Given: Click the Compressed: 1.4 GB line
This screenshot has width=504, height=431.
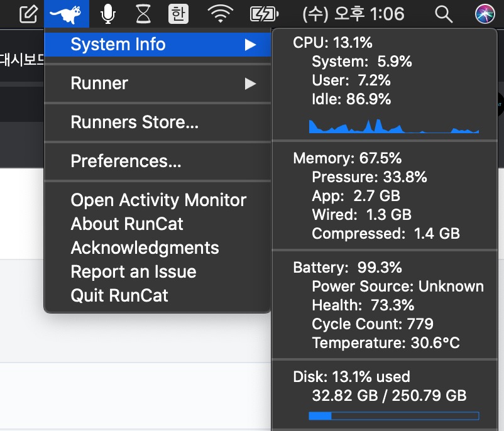Looking at the screenshot, I should (x=386, y=234).
